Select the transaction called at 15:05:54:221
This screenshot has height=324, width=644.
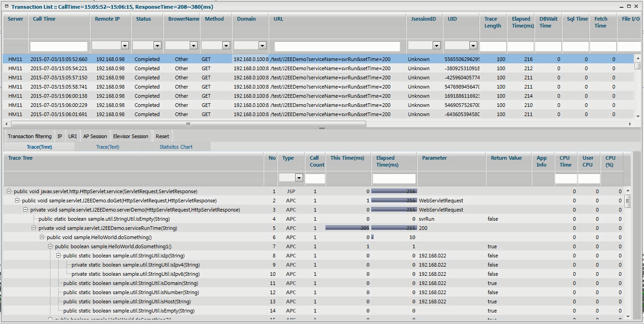[x=59, y=68]
